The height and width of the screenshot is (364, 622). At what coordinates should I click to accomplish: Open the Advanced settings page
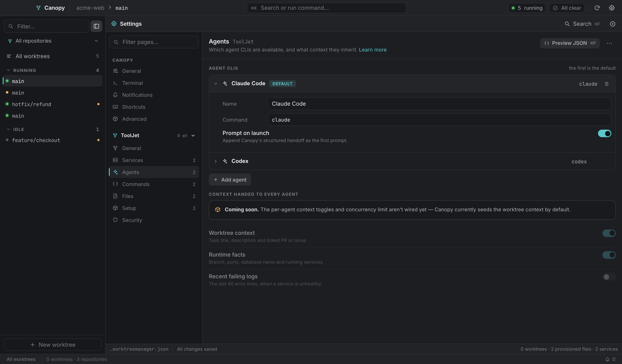154,119
